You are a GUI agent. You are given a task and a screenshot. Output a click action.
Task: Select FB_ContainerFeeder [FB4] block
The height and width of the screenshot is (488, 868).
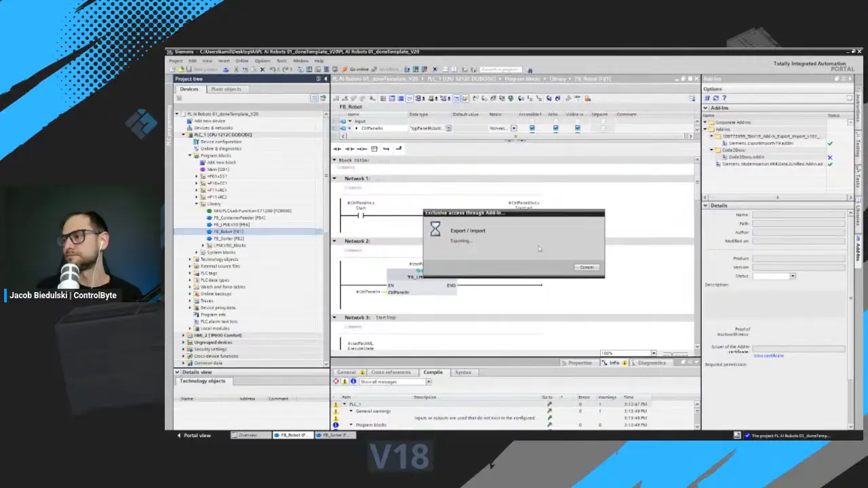[x=239, y=218]
